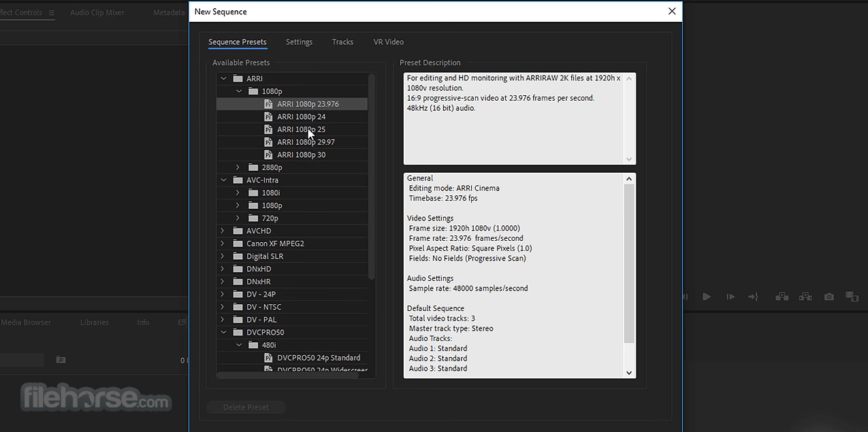Close the New Sequence dialog
The width and height of the screenshot is (868, 432).
[672, 11]
